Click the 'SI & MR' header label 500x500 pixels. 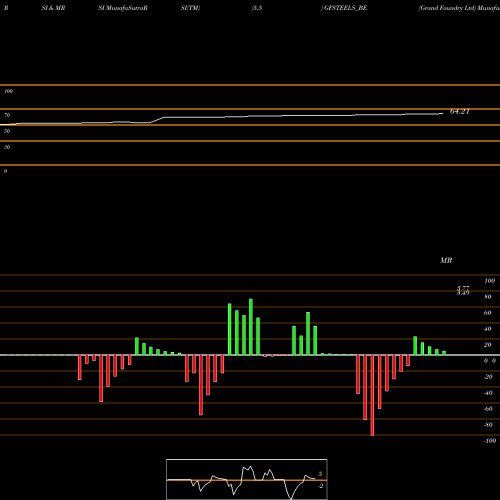(x=53, y=8)
